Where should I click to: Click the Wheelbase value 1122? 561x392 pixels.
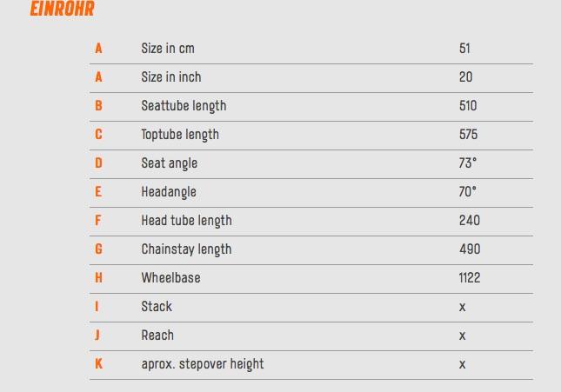pyautogui.click(x=470, y=277)
